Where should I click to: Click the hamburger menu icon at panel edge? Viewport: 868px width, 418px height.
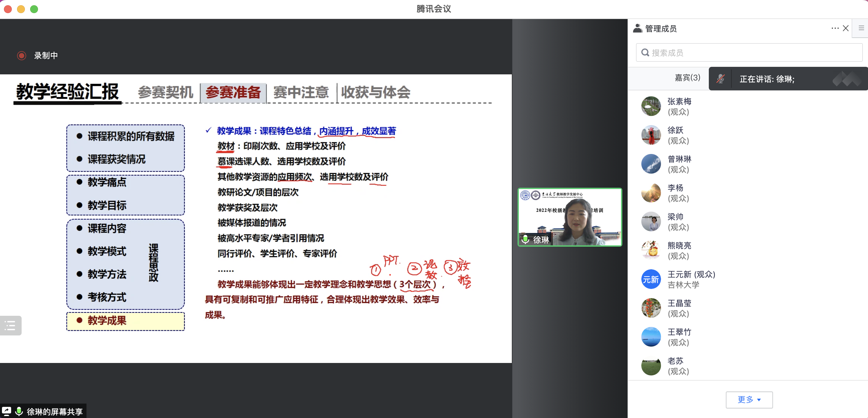pyautogui.click(x=861, y=28)
